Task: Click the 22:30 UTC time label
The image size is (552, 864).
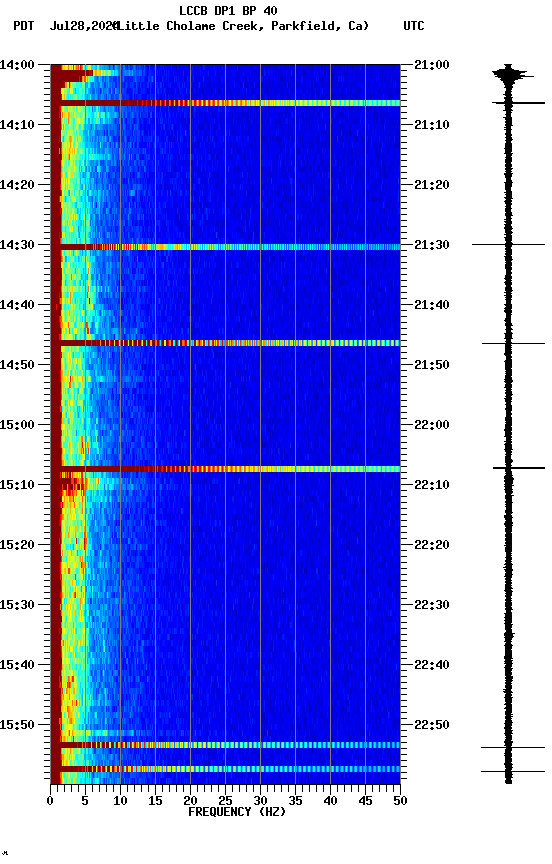Action: 432,605
